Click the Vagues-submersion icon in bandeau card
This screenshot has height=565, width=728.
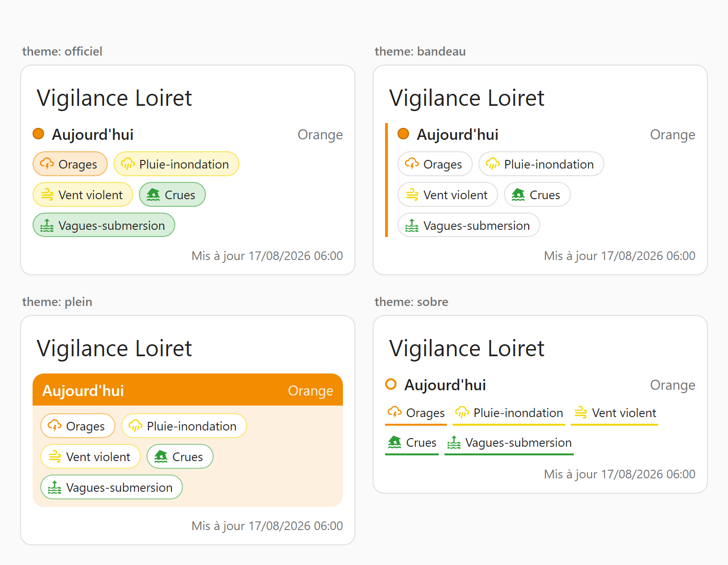tap(412, 226)
